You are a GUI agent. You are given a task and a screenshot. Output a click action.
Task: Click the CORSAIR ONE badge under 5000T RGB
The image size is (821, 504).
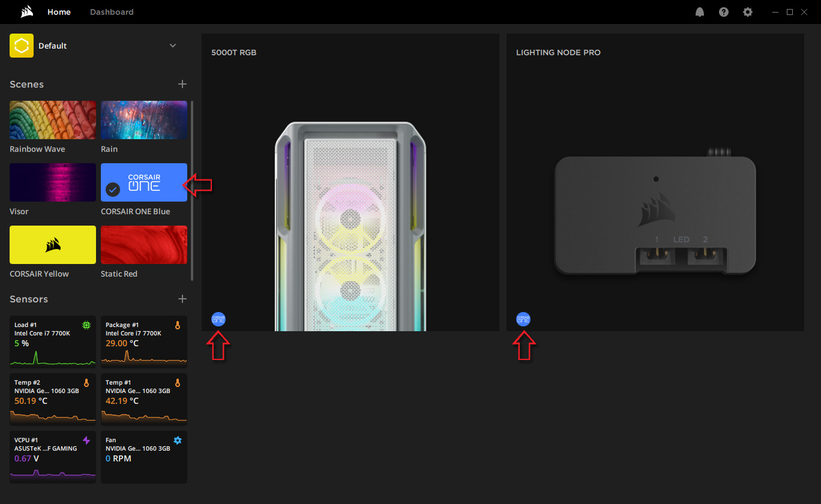218,319
